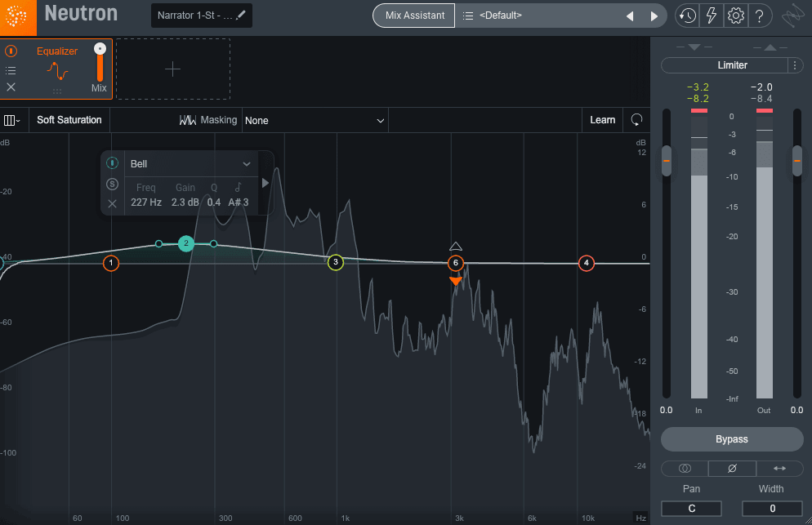Open Bell filter type dropdown

click(190, 164)
